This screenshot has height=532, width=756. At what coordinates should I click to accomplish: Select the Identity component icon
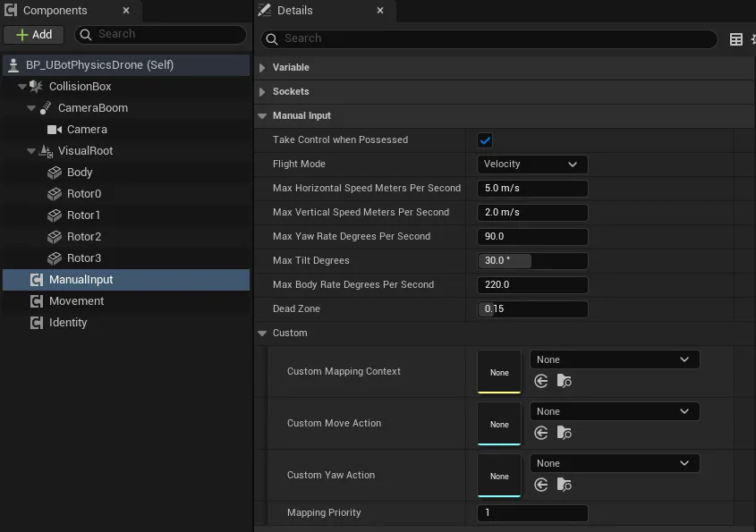pyautogui.click(x=36, y=323)
